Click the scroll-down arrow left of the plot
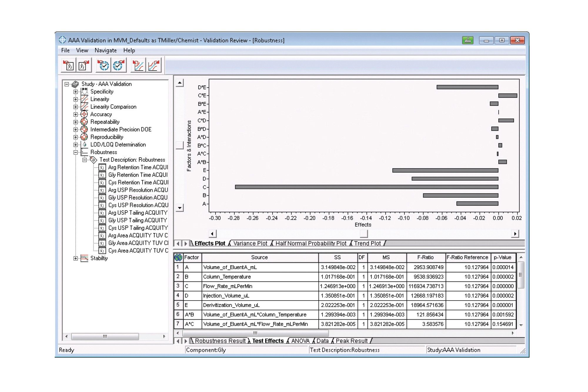This screenshot has width=588, height=392. click(180, 208)
